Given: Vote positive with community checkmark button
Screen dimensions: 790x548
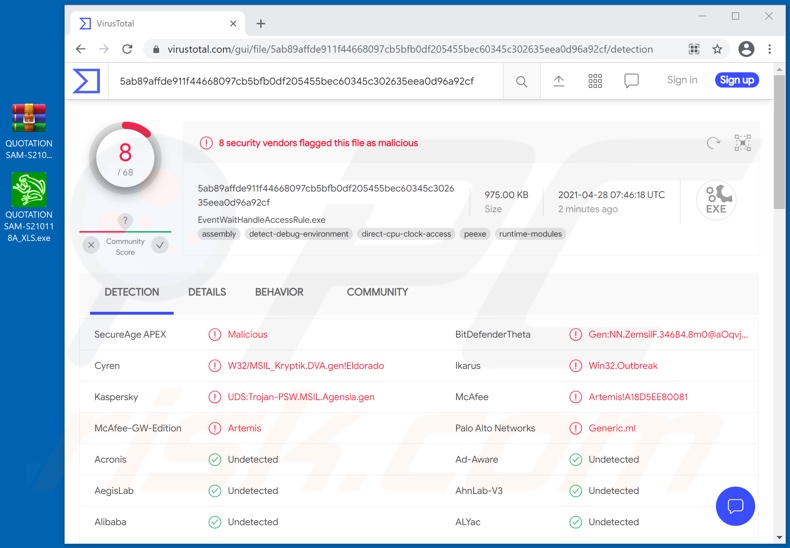Looking at the screenshot, I should point(160,245).
